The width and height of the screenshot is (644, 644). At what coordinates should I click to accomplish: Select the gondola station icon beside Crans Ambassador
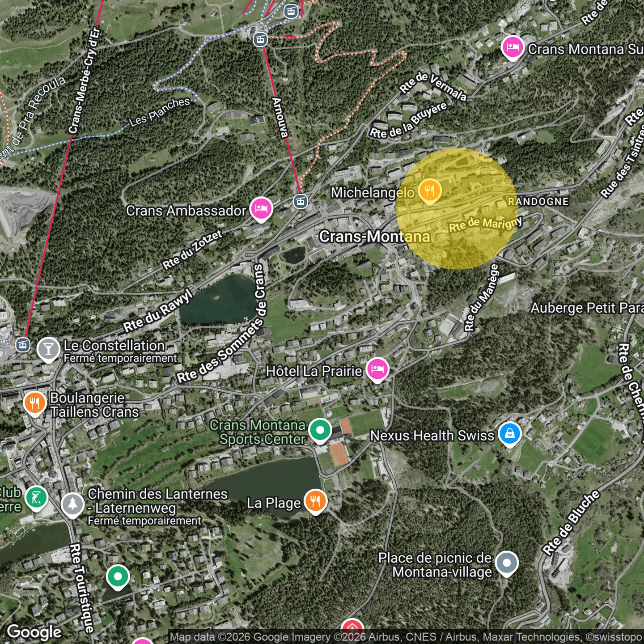(301, 202)
